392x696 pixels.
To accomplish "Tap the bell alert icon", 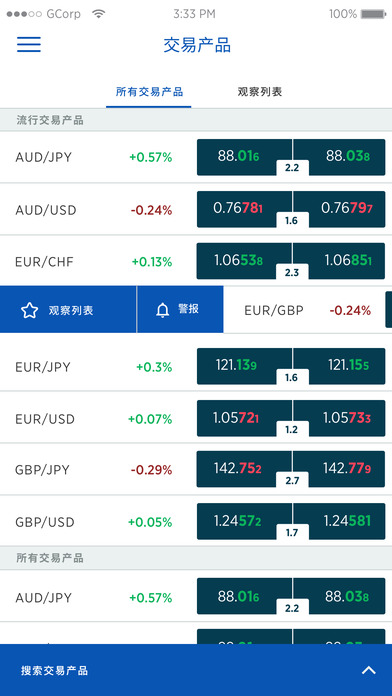I will 162,310.
